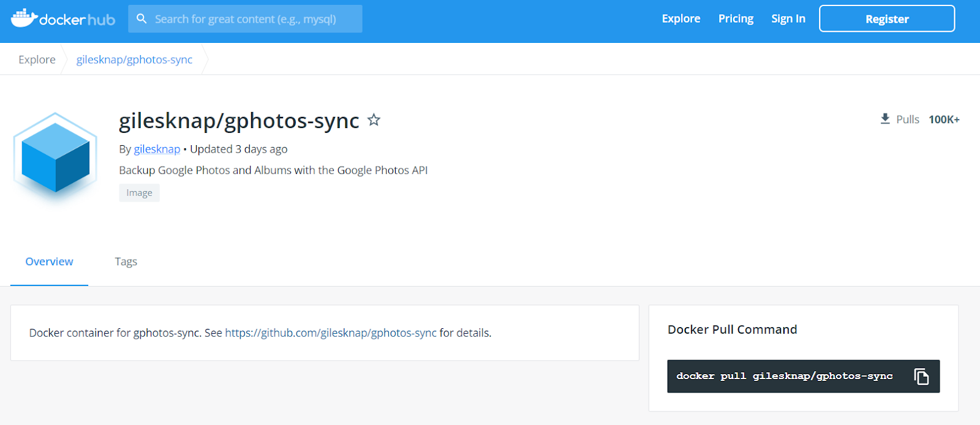Click the gilesknap/gphotos-sync page title
Screen dimensions: 980x425
239,121
